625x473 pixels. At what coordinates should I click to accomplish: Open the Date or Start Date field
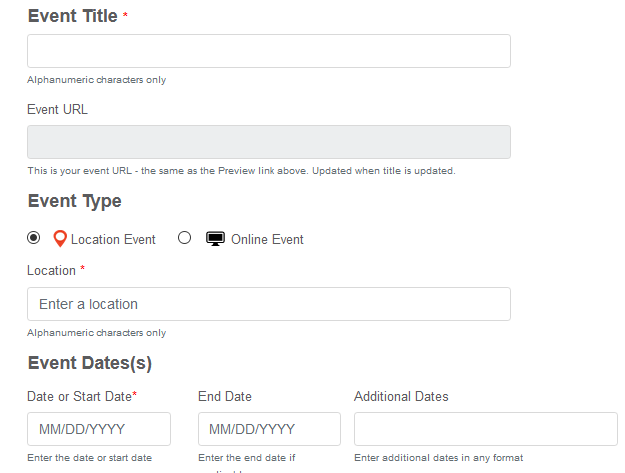pos(99,429)
